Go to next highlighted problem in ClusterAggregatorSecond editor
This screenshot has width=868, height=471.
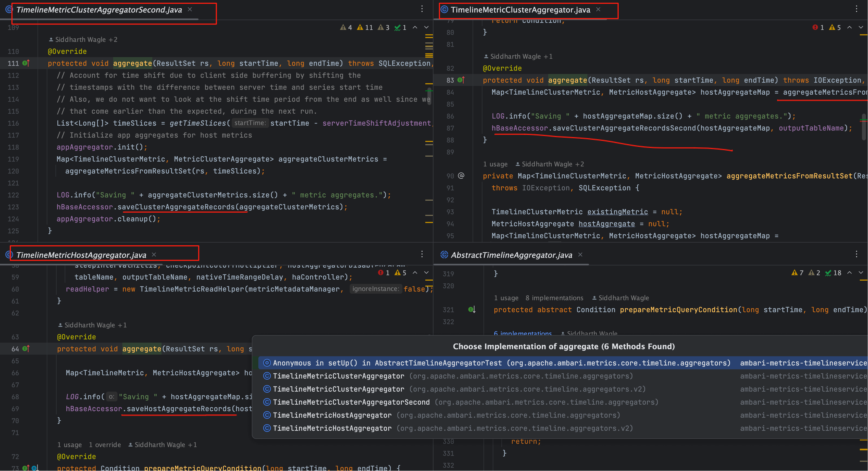[426, 27]
